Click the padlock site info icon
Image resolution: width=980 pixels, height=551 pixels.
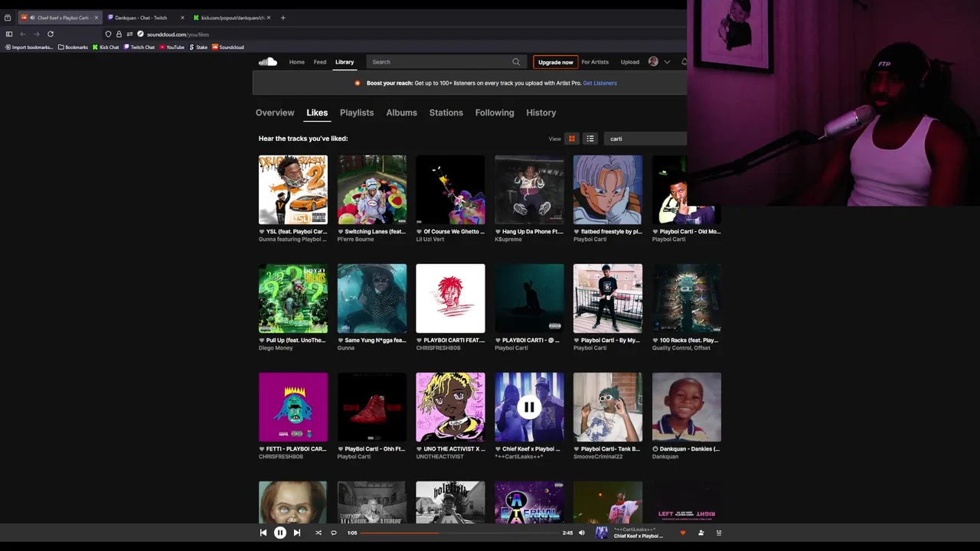click(119, 34)
